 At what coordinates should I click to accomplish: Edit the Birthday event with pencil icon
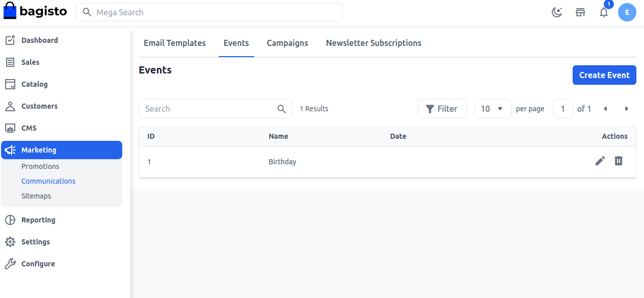(x=600, y=161)
